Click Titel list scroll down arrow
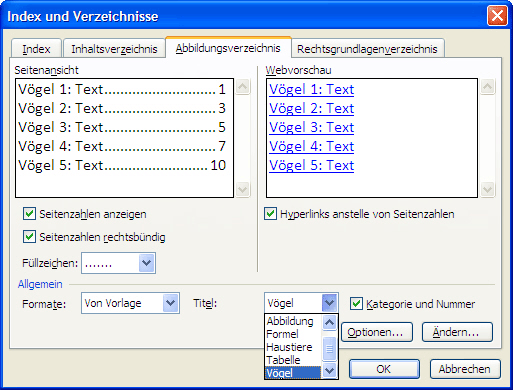The image size is (513, 390). point(329,371)
